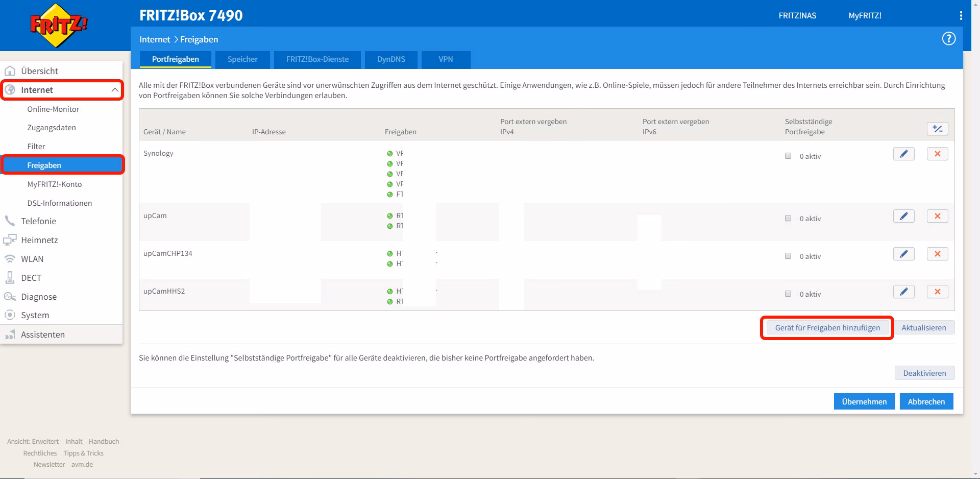Click the upCamCHP134 device name

click(167, 253)
